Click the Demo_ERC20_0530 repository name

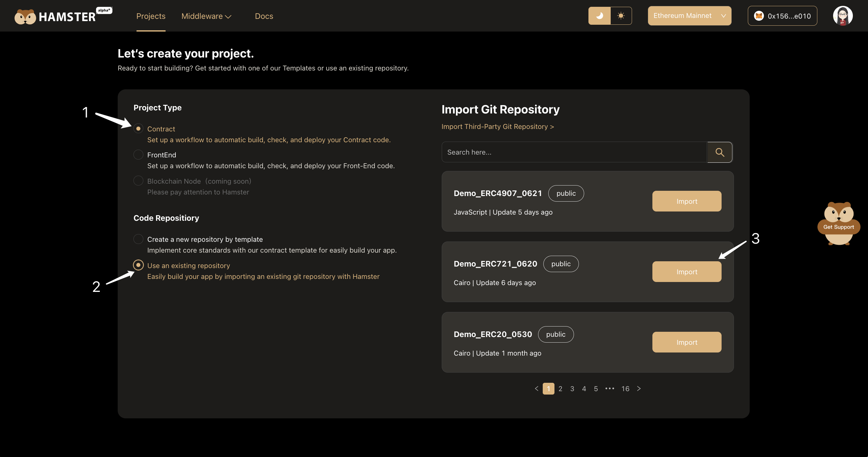coord(493,334)
